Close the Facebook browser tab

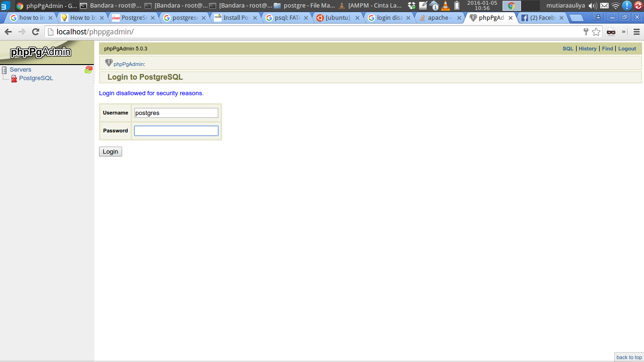(561, 18)
